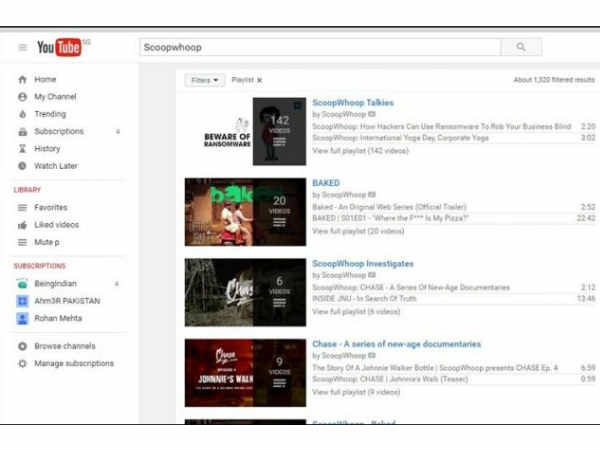This screenshot has height=450, width=600.
Task: Open Trending in the sidebar
Action: [x=50, y=114]
